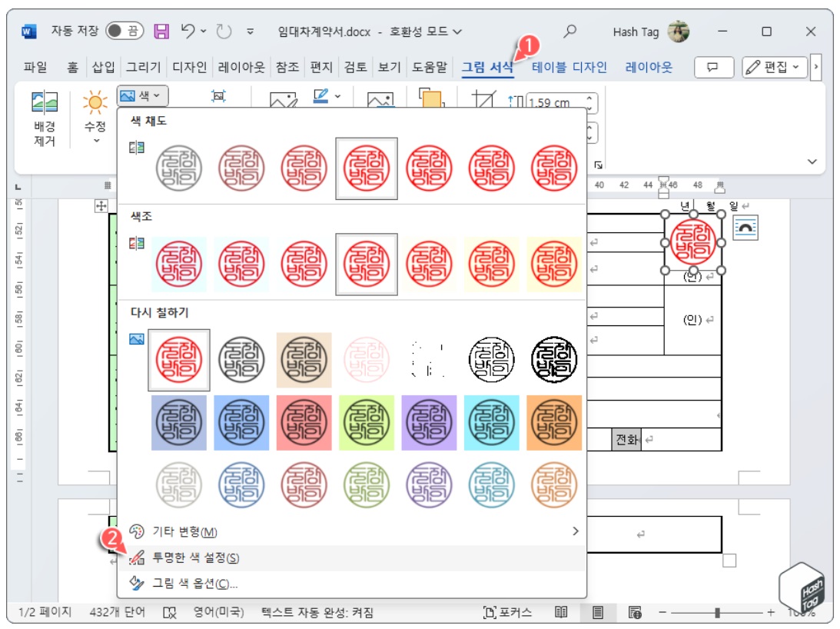
Task: Switch to the 디자인 tab
Action: pyautogui.click(x=189, y=67)
